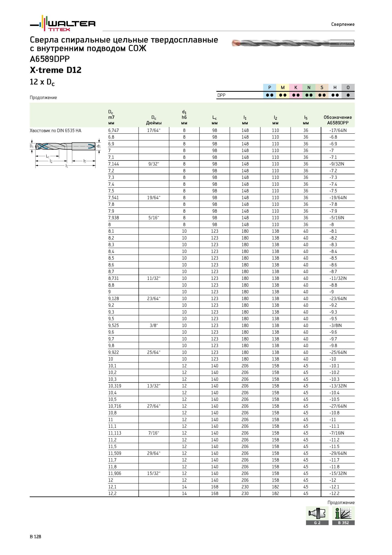Click the "d1 h6 мм" column header
The height and width of the screenshot is (555, 392).
coord(184,118)
